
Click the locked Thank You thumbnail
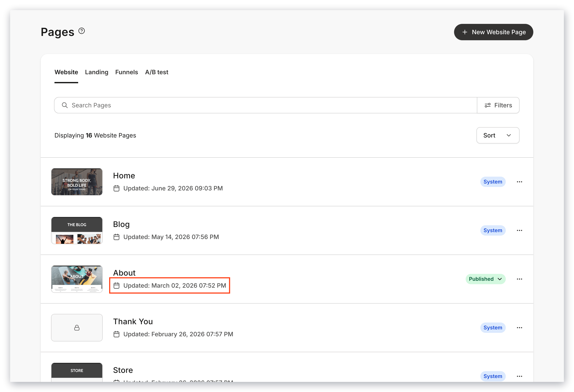click(x=77, y=328)
